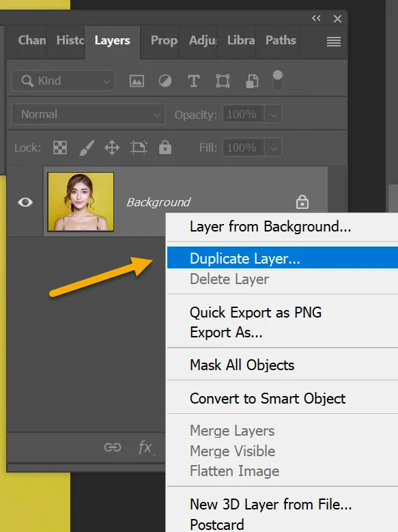This screenshot has height=532, width=398.
Task: Lock transparent pixels icon
Action: (60, 148)
